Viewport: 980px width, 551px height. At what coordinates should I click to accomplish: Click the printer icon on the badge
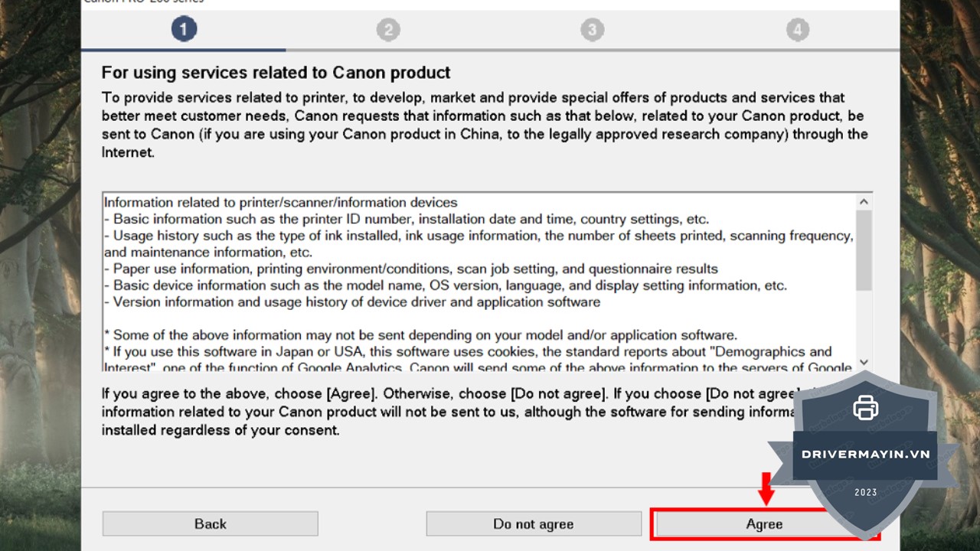865,407
